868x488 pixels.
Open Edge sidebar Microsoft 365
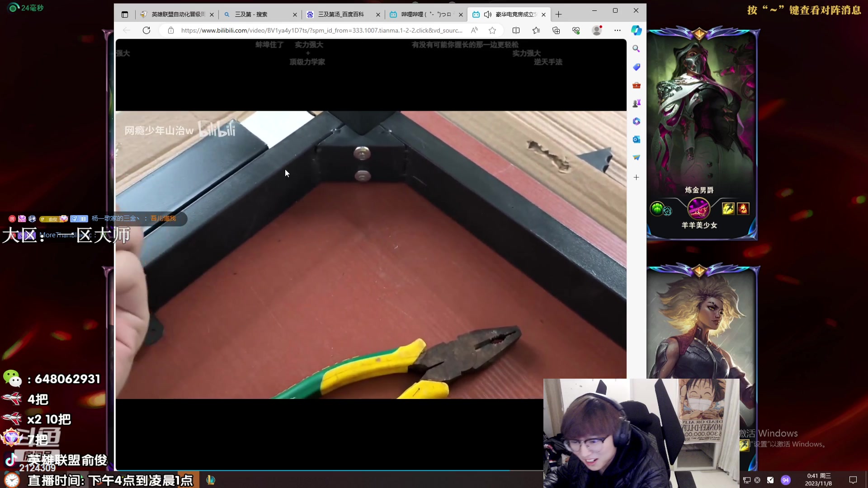636,121
